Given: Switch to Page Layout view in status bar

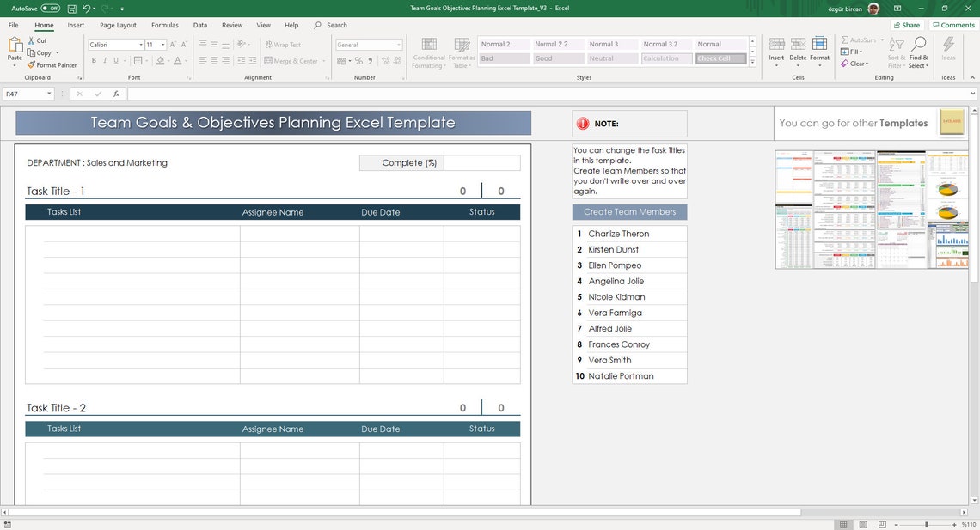Looking at the screenshot, I should 863,524.
